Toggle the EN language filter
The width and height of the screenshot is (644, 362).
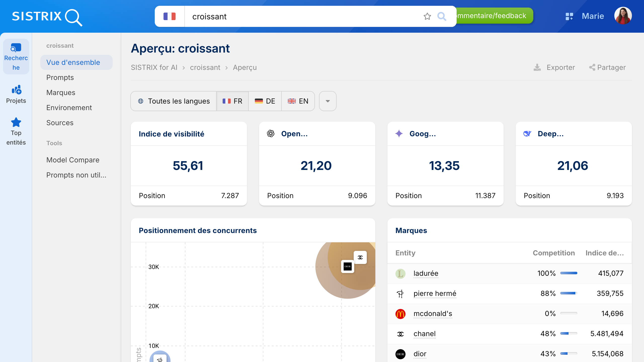point(298,101)
